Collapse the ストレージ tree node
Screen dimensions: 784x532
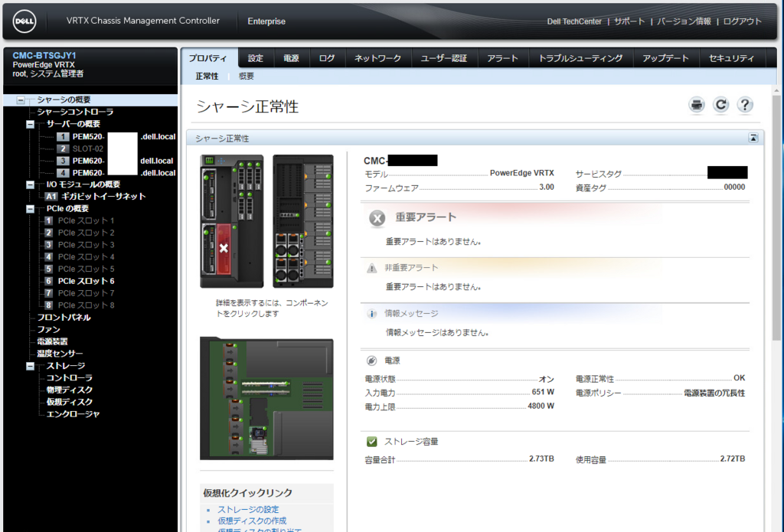[30, 366]
